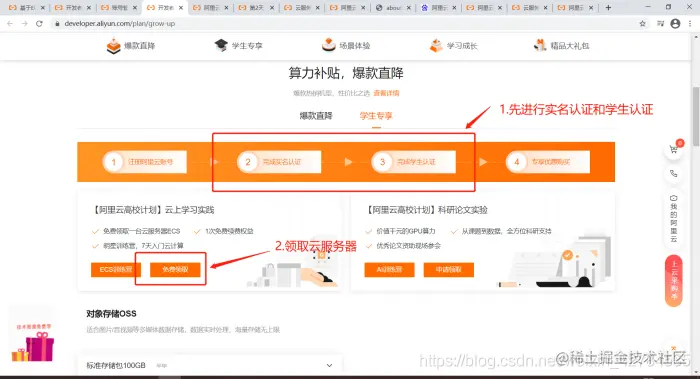Viewport: 700px width, 379px height.
Task: Click the 申请领取 button
Action: (x=449, y=270)
